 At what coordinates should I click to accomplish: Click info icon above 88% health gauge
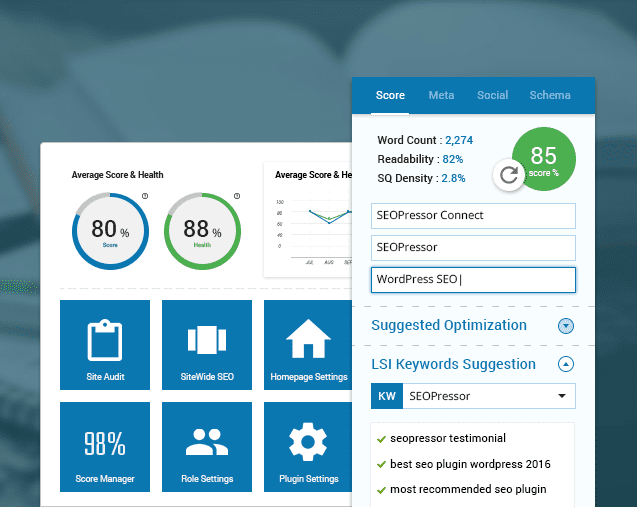tap(237, 196)
